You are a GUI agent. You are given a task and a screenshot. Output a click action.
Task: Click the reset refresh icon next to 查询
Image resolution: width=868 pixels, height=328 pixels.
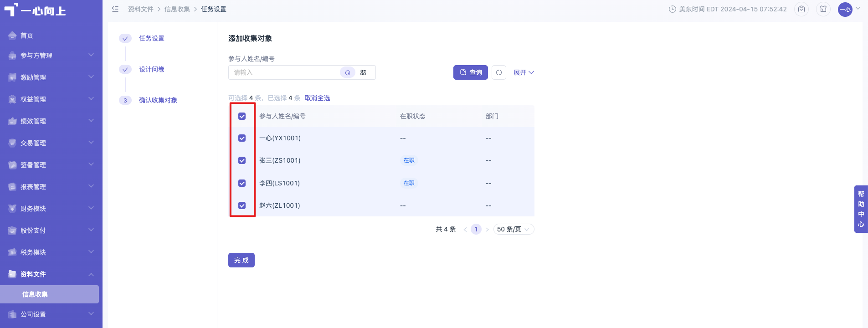pyautogui.click(x=499, y=72)
